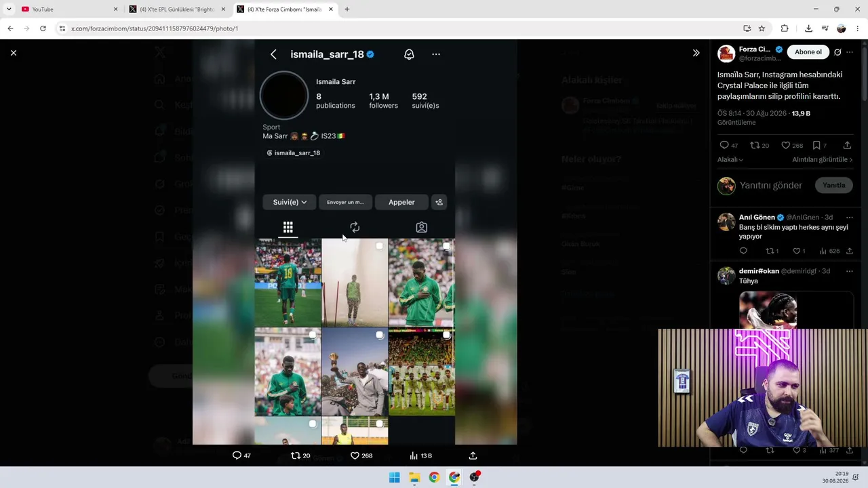The image size is (868, 488).
Task: Close the YouTube tab
Action: 115,9
